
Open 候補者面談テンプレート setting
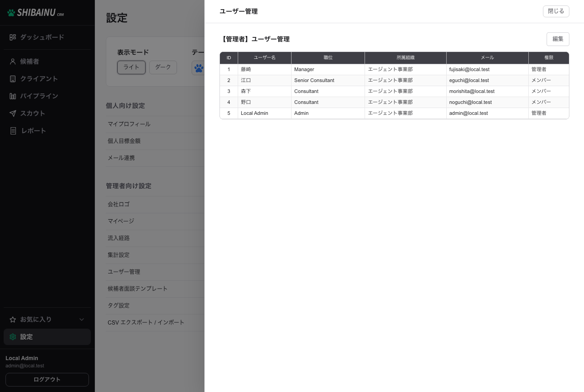click(x=155, y=289)
